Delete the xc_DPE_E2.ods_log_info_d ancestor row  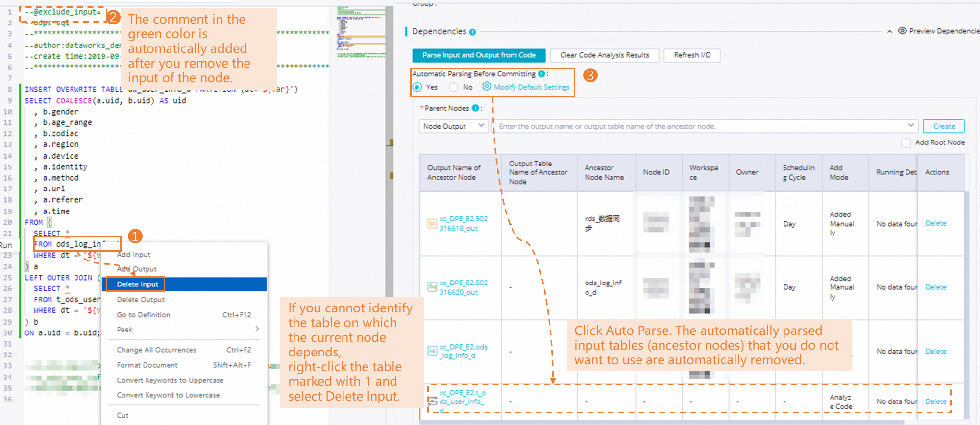pyautogui.click(x=935, y=352)
